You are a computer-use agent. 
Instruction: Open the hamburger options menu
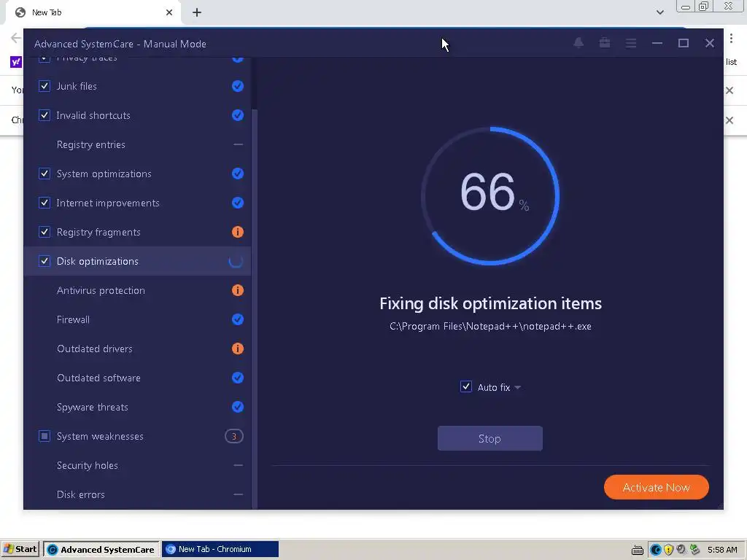pos(631,43)
